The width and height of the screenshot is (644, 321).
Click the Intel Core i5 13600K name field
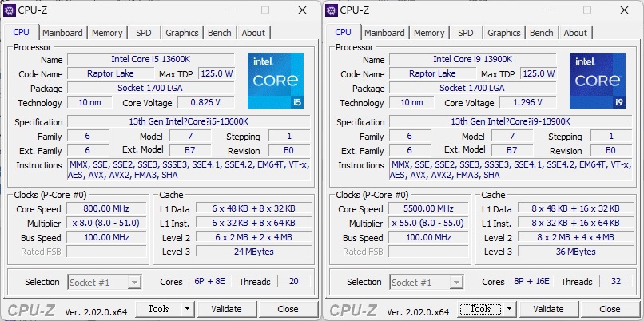151,59
